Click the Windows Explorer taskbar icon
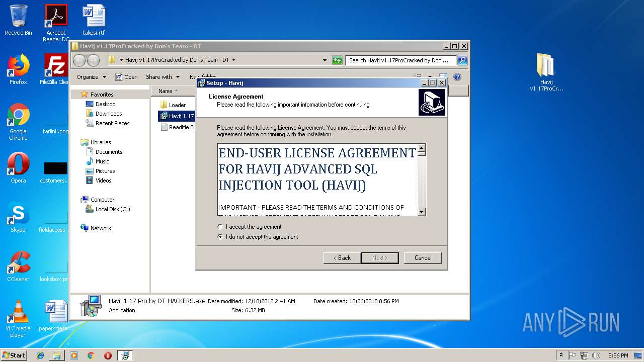The height and width of the screenshot is (362, 644). coord(57,355)
